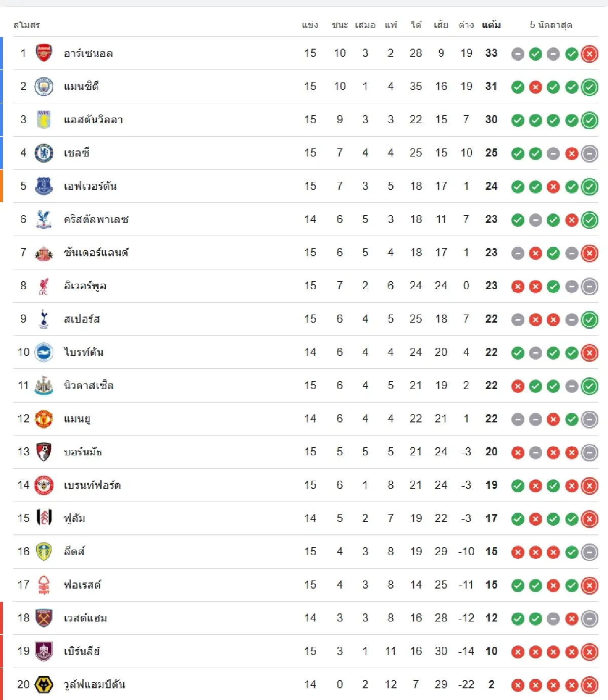Click Arsenal's latest match loss icon
Screen dimensions: 608x700
click(589, 54)
